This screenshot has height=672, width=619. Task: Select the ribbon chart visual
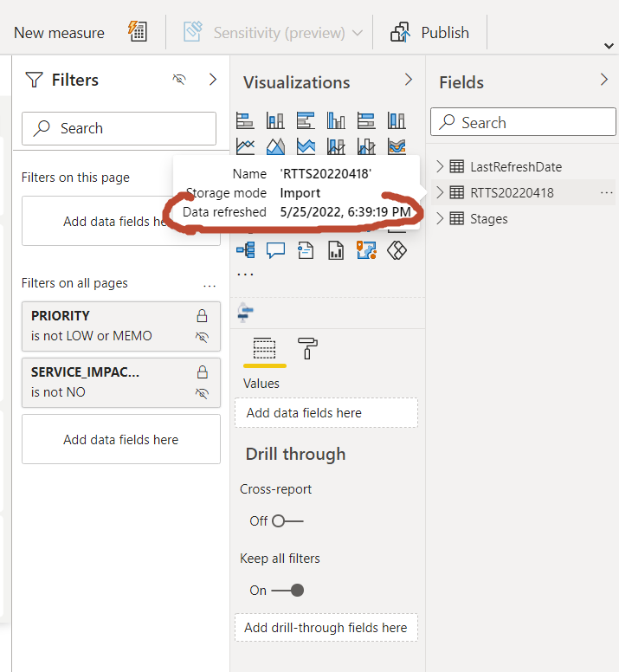pyautogui.click(x=397, y=146)
